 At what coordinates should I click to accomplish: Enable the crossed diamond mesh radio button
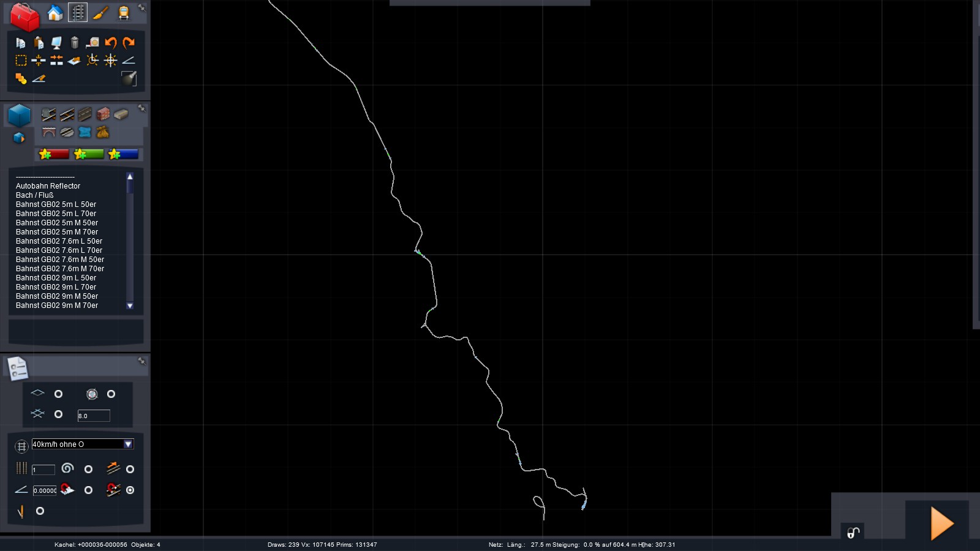(x=58, y=414)
